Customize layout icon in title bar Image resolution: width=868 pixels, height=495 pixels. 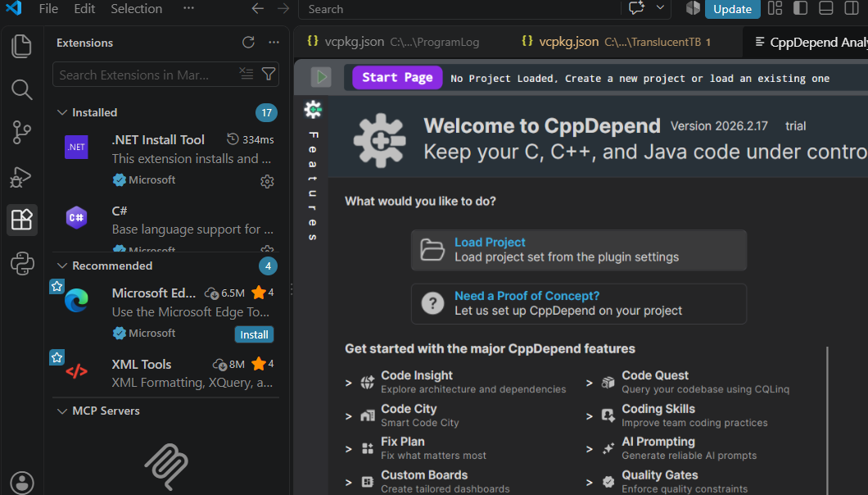tap(775, 8)
